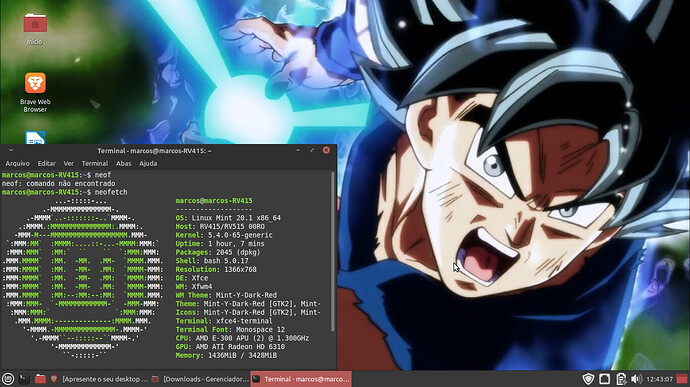Open the Ajuda menu
Image resolution: width=690 pixels, height=387 pixels.
coord(148,163)
